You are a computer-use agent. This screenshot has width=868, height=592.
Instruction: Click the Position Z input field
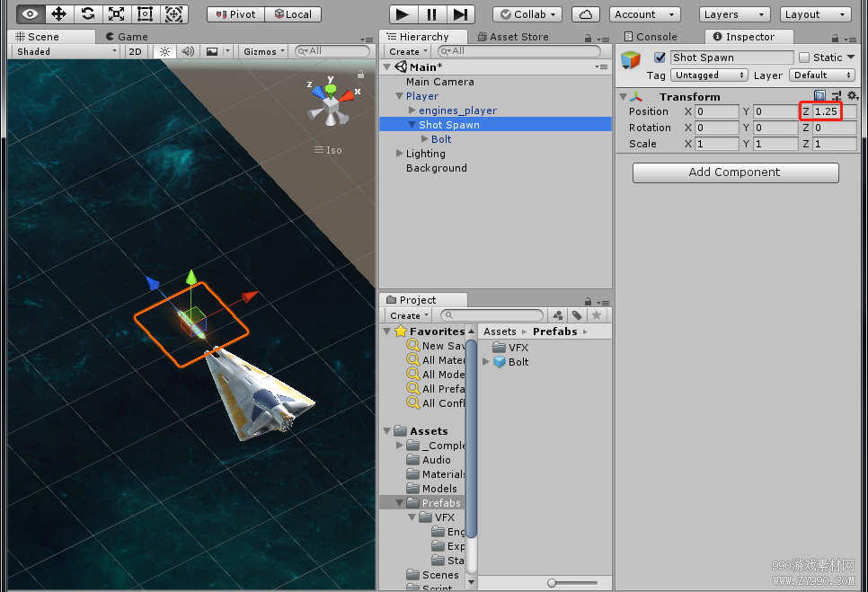click(834, 111)
